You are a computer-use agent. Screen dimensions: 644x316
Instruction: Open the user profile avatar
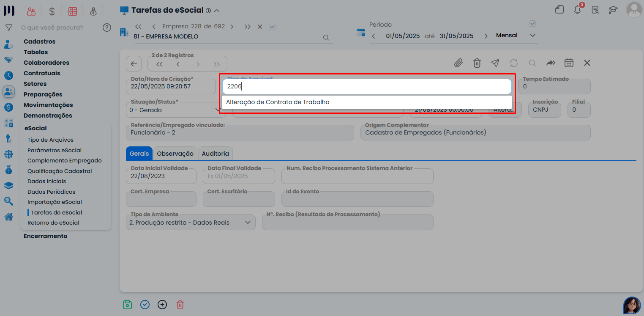coord(634,9)
